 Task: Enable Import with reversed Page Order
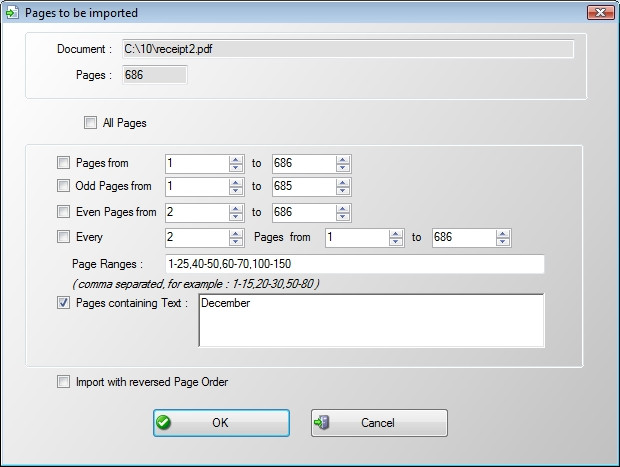[63, 382]
